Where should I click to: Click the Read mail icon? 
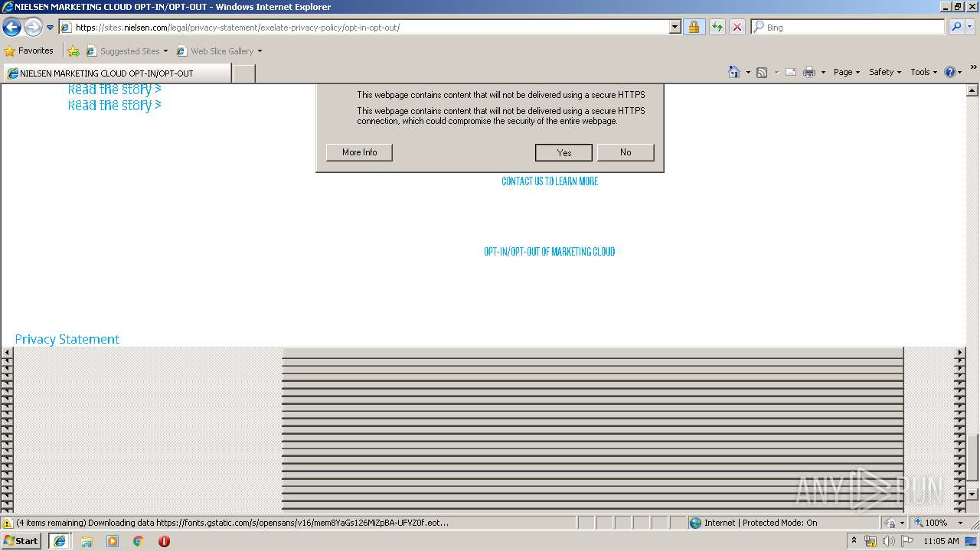click(791, 72)
